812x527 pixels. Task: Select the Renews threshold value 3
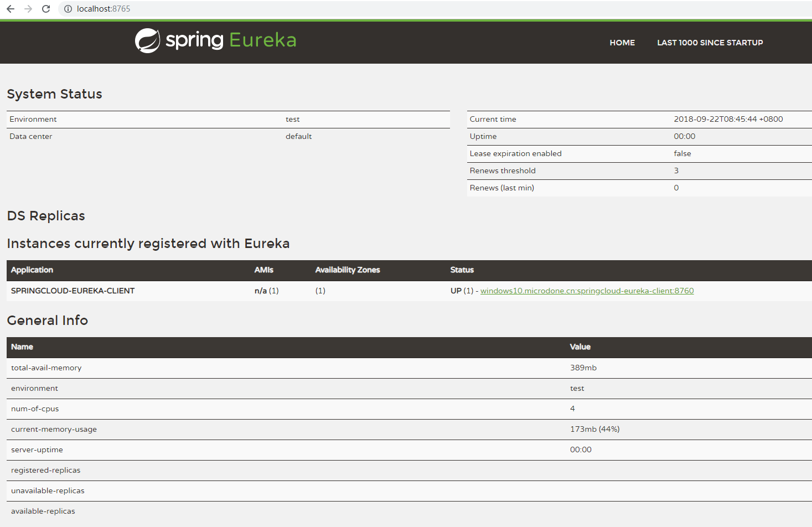(676, 170)
